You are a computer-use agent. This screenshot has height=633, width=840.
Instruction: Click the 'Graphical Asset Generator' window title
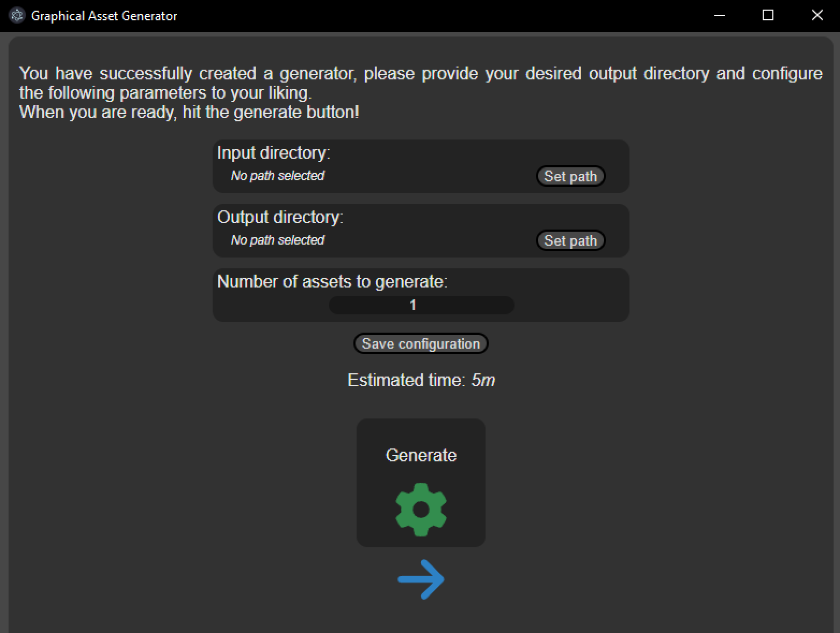104,16
